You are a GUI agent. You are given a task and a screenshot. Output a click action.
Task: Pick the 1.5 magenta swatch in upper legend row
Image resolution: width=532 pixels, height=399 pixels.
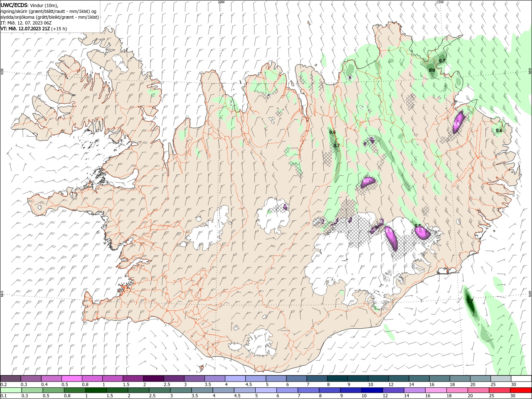click(x=133, y=378)
